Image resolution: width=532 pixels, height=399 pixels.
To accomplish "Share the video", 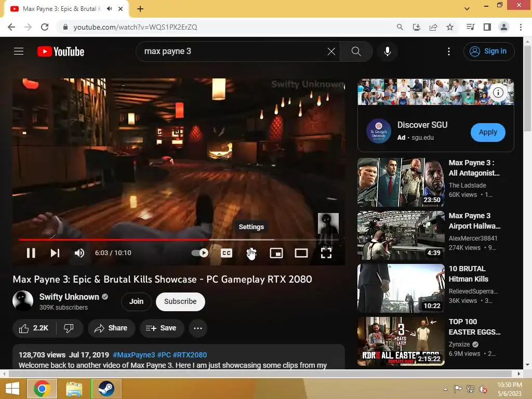I will coord(111,328).
